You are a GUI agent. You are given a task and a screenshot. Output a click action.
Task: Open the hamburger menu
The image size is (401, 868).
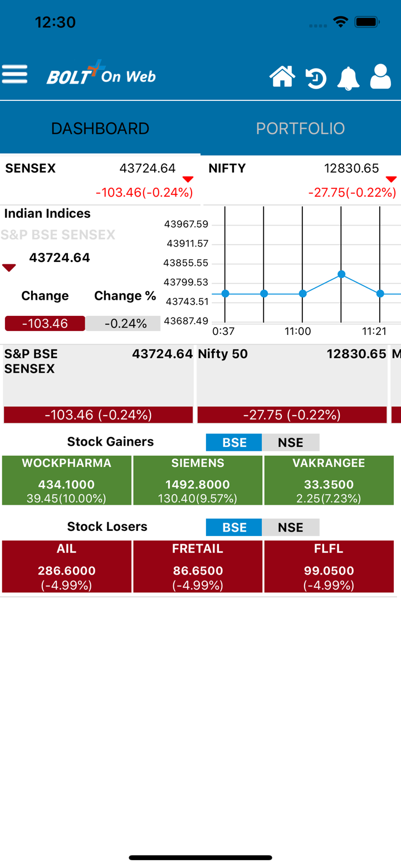[x=15, y=74]
